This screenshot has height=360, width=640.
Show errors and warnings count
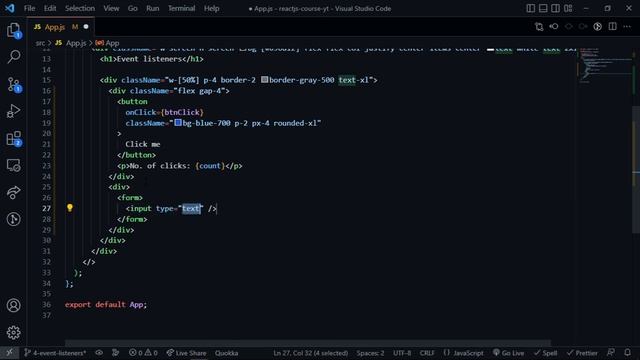[x=143, y=353]
